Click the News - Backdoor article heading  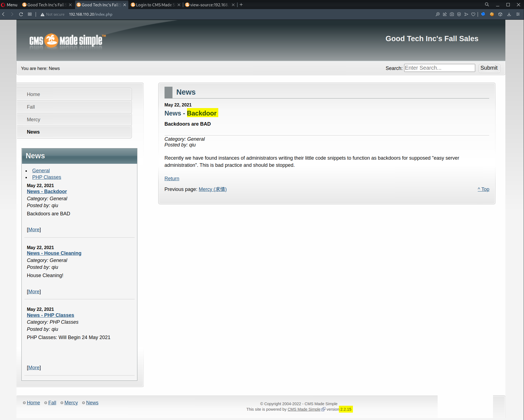pos(191,113)
